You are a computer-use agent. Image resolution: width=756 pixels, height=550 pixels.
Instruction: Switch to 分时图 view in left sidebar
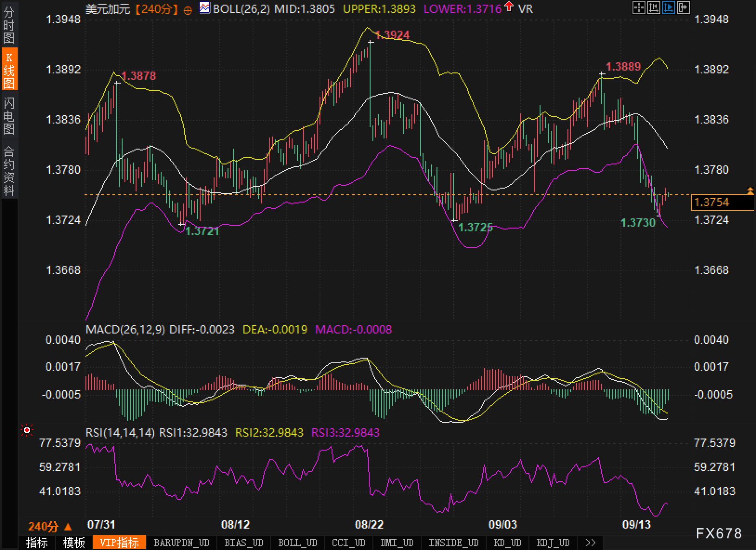tap(9, 26)
